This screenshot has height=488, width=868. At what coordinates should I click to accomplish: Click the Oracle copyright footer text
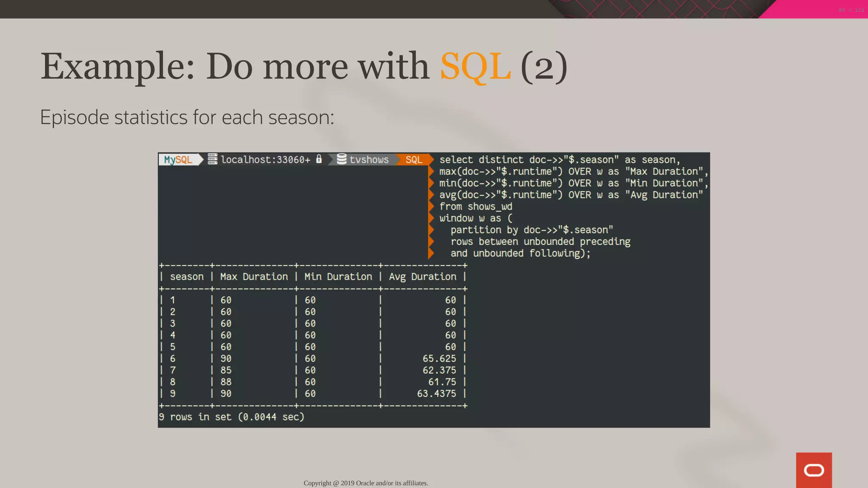point(366,483)
